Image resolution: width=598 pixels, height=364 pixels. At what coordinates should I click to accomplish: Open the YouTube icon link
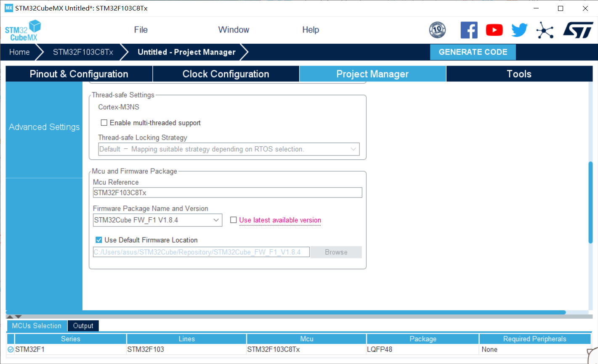(494, 30)
